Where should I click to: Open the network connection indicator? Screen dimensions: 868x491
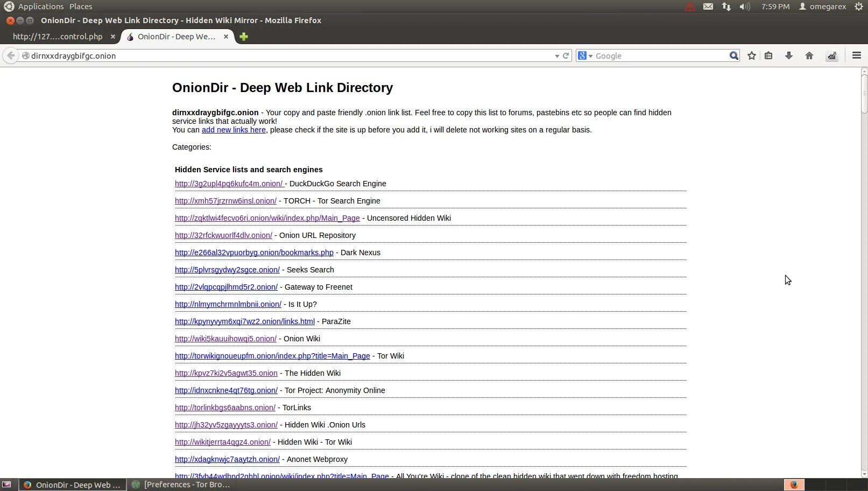(726, 6)
